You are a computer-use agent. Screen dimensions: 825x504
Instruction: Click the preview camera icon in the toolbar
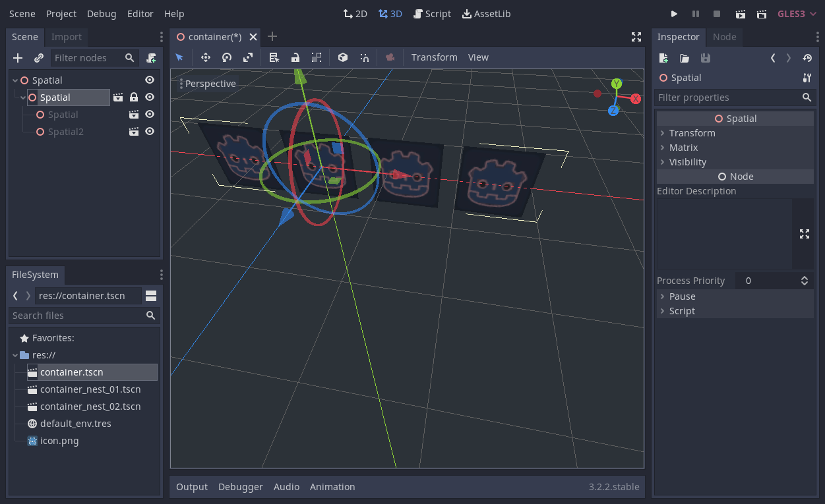tap(390, 57)
